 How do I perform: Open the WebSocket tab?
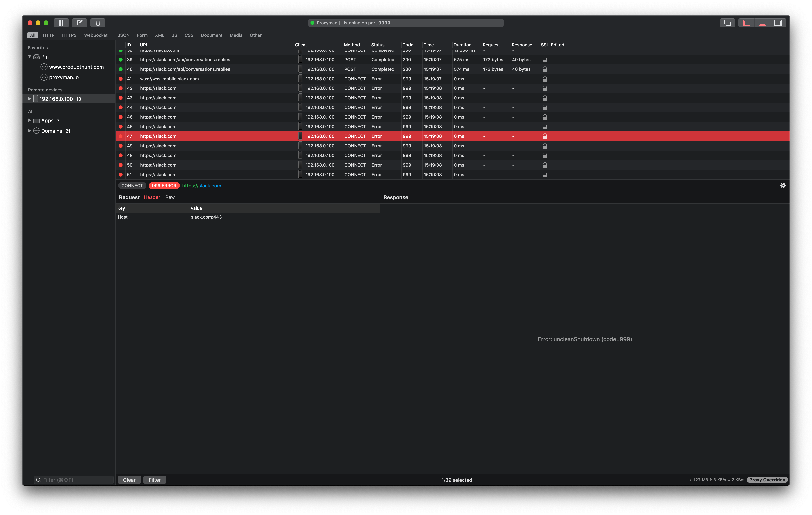(96, 35)
